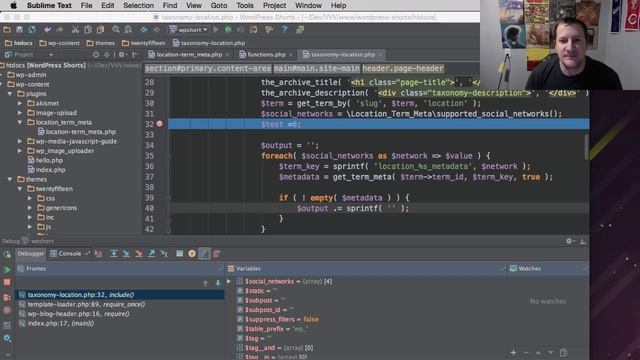Expand the wp-media-javascript-guide folder
This screenshot has height=360, width=640.
click(20, 141)
